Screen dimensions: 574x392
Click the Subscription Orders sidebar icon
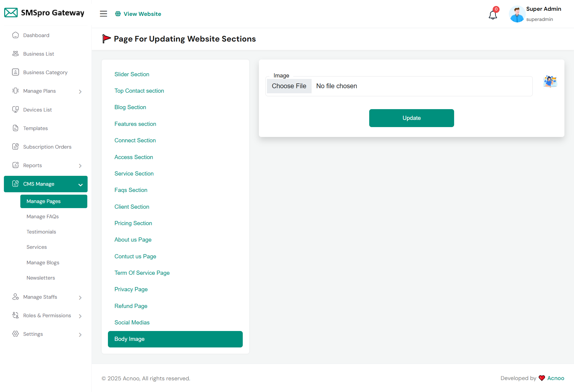click(16, 147)
